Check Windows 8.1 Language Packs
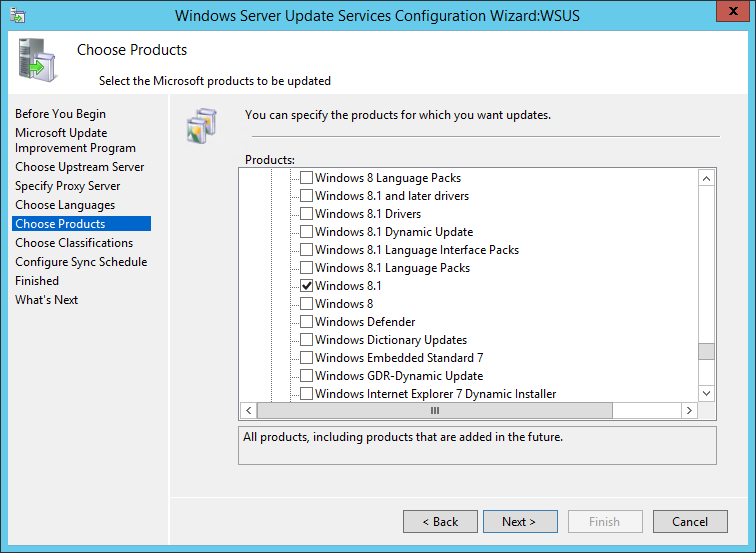756x553 pixels. [x=306, y=268]
